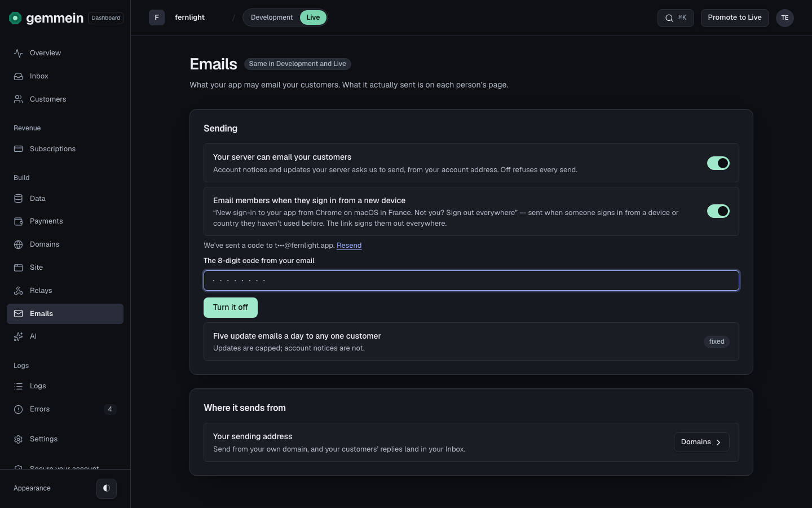Toggle the Appearance theme button

click(x=107, y=488)
